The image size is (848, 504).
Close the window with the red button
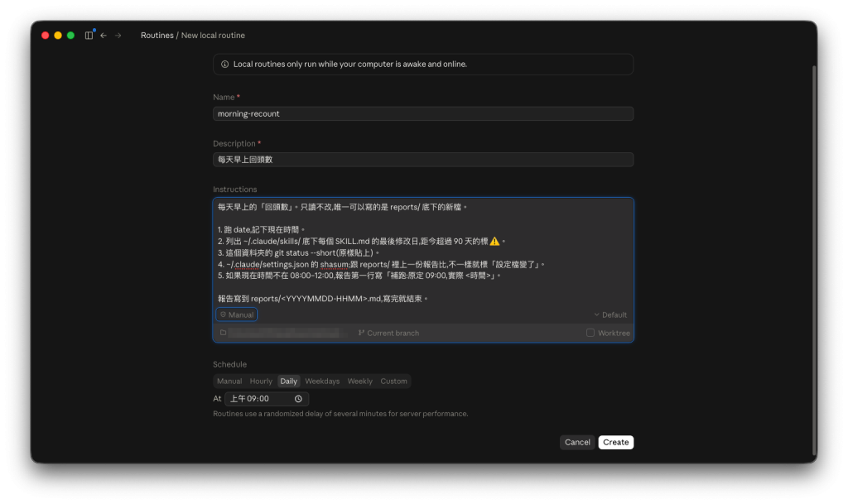[x=46, y=35]
